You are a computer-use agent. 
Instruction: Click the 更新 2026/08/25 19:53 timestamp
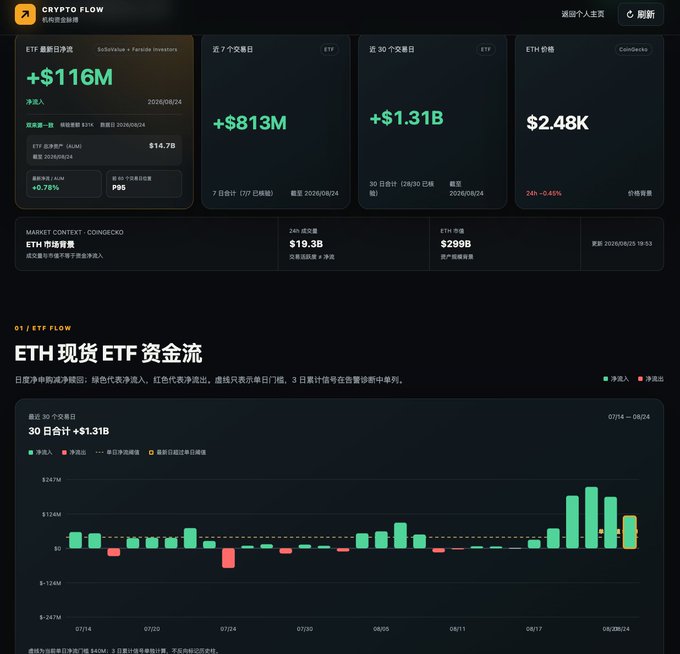621,243
